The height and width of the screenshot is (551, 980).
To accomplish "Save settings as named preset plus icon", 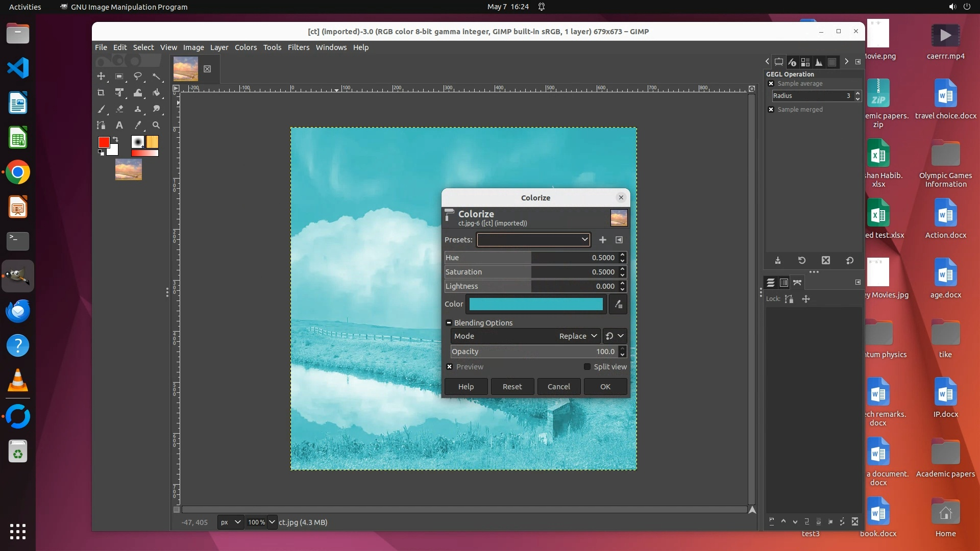I will tap(603, 240).
